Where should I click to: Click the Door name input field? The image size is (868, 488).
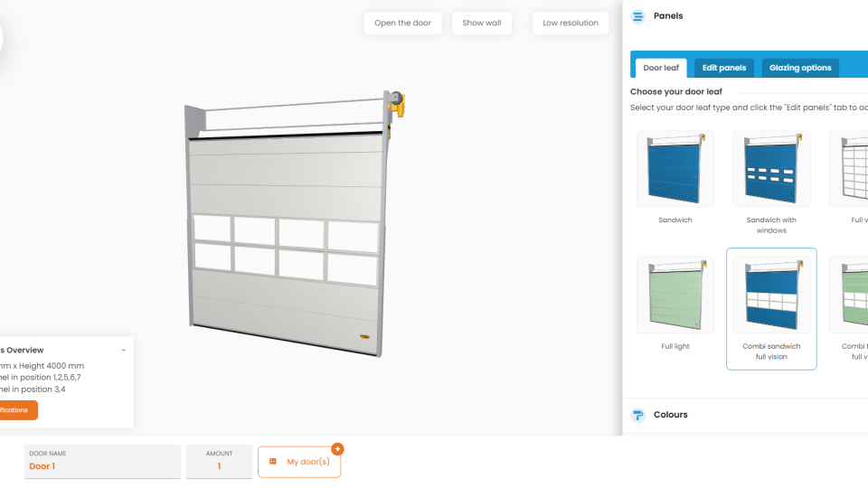tap(102, 462)
